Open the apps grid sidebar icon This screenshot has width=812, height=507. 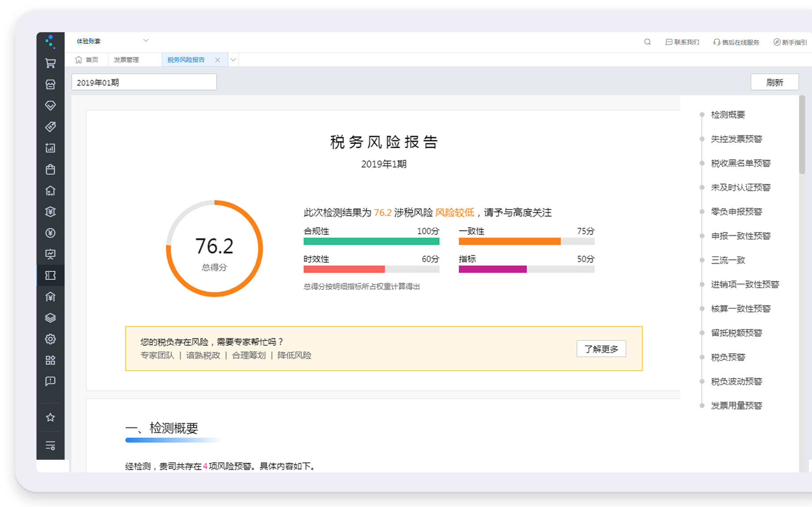pos(50,360)
